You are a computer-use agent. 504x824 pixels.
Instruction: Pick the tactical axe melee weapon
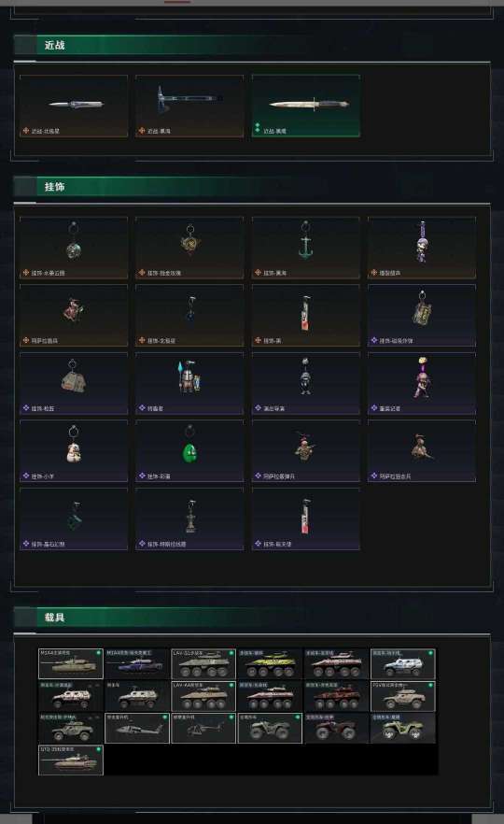[189, 107]
